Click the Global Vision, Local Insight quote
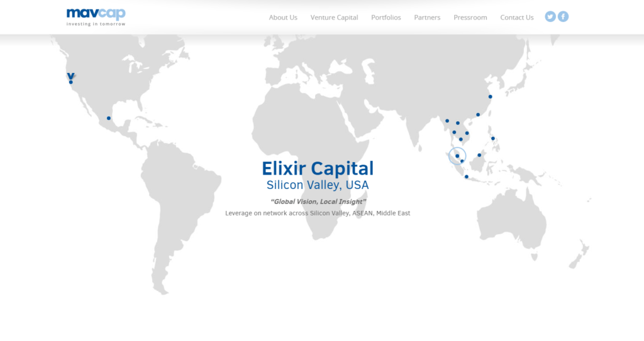 click(318, 202)
